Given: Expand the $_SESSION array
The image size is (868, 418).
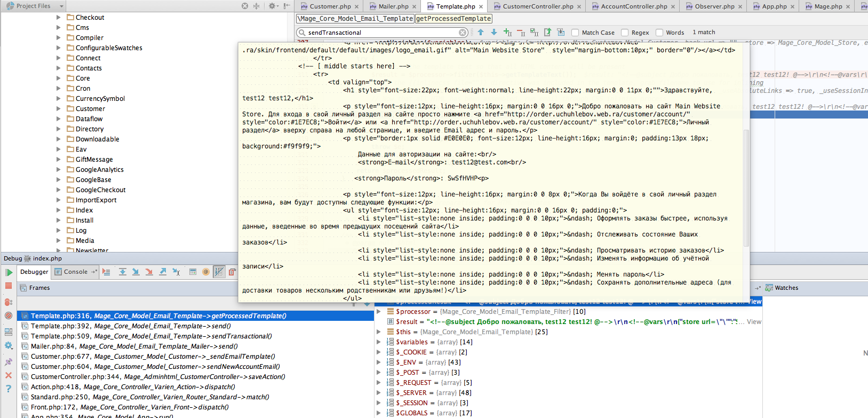Looking at the screenshot, I should tap(379, 403).
